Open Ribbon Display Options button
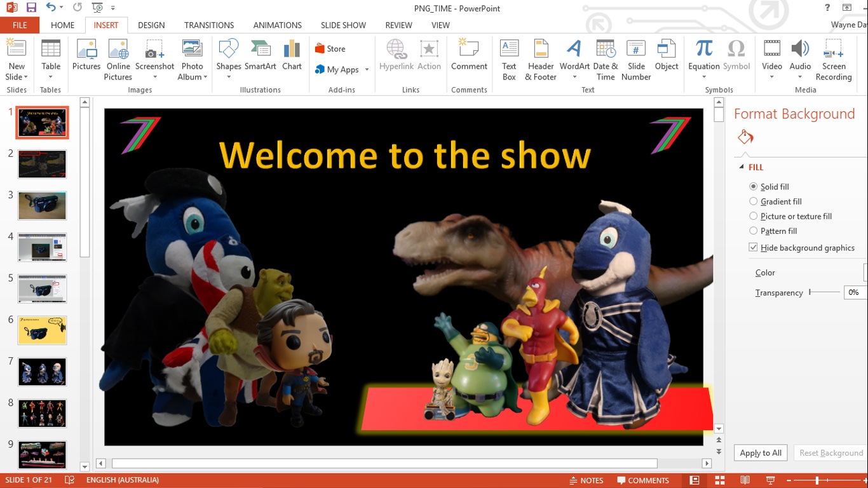 (847, 8)
